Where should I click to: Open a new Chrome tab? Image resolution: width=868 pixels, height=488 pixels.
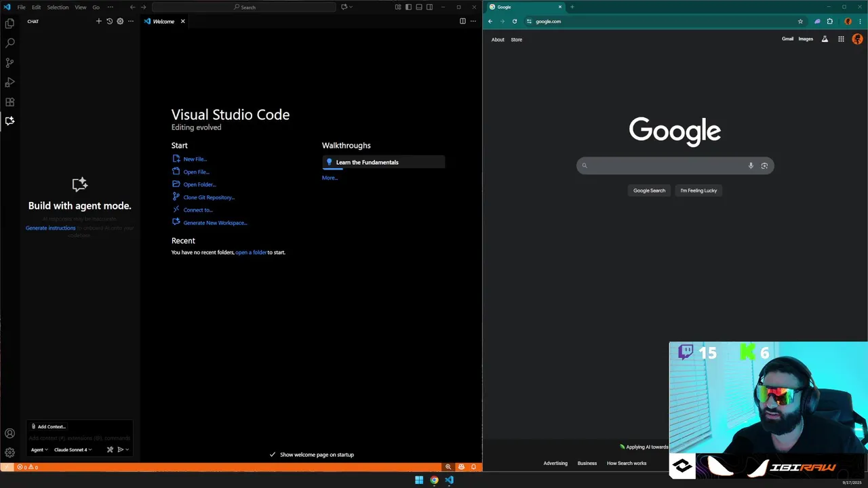tap(572, 7)
